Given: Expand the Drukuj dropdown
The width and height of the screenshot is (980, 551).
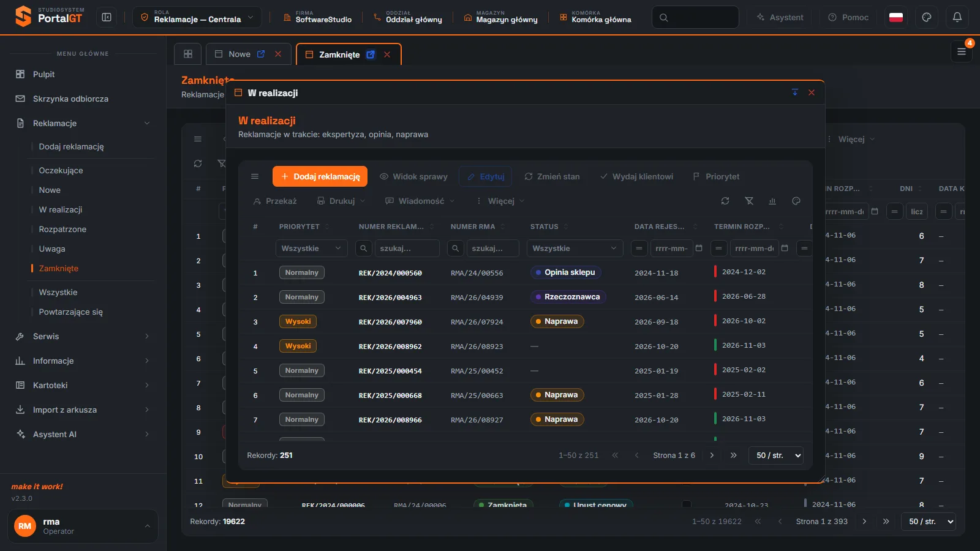Looking at the screenshot, I should click(341, 201).
